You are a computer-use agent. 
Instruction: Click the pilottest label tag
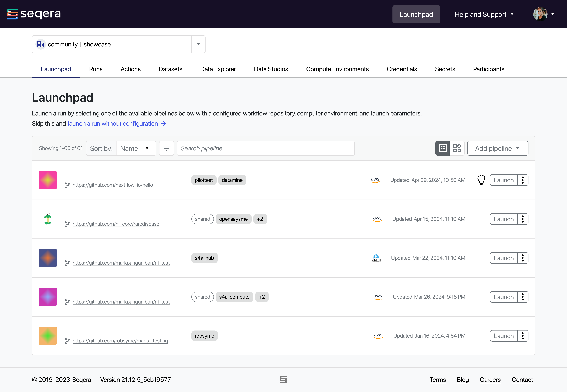[204, 180]
